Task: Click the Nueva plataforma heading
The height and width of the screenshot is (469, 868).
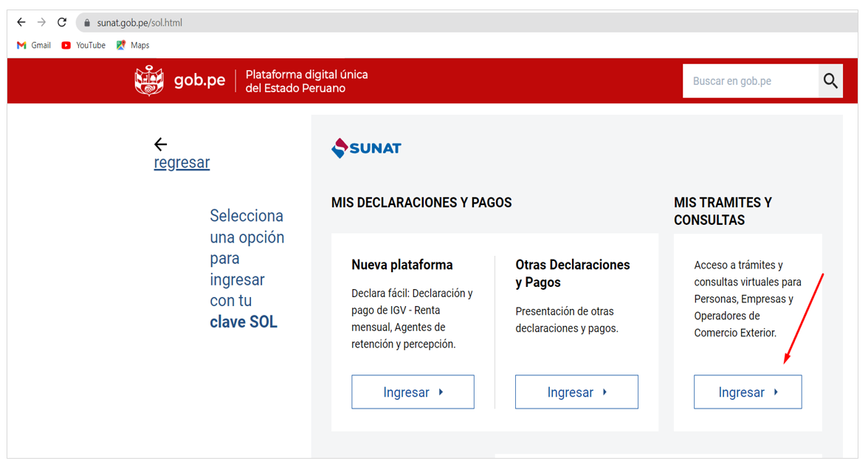Action: (402, 265)
